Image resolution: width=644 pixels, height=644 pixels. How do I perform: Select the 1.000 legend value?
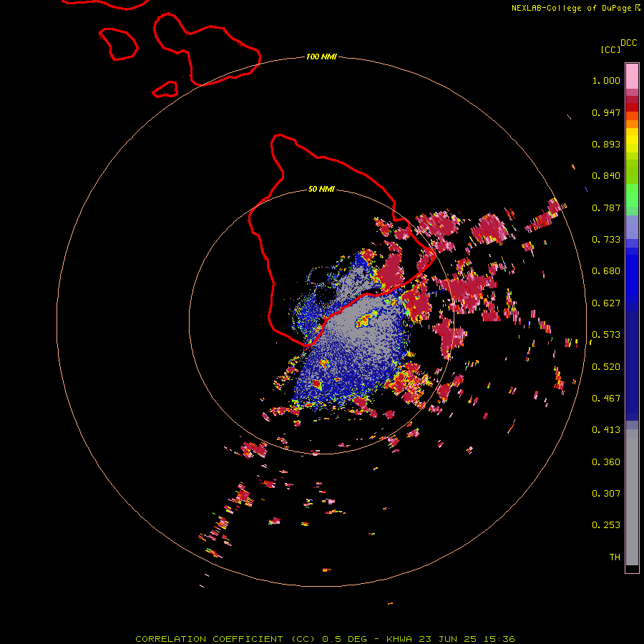click(x=606, y=80)
